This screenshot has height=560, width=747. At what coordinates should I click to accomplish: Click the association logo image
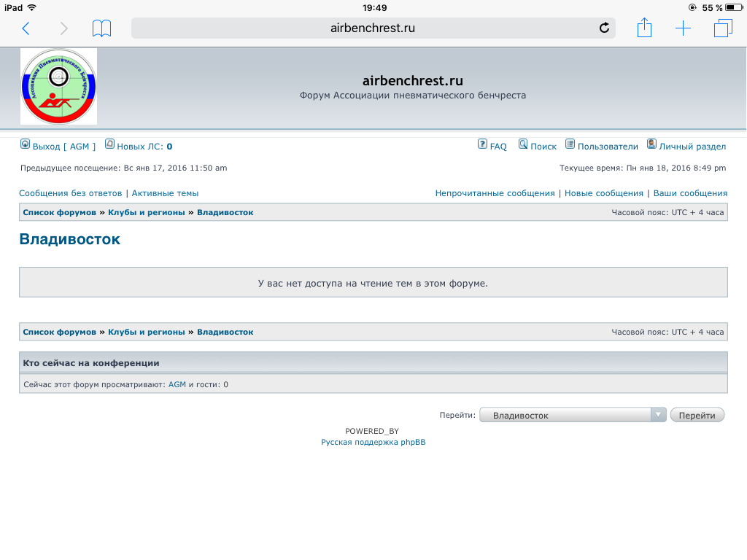(58, 87)
